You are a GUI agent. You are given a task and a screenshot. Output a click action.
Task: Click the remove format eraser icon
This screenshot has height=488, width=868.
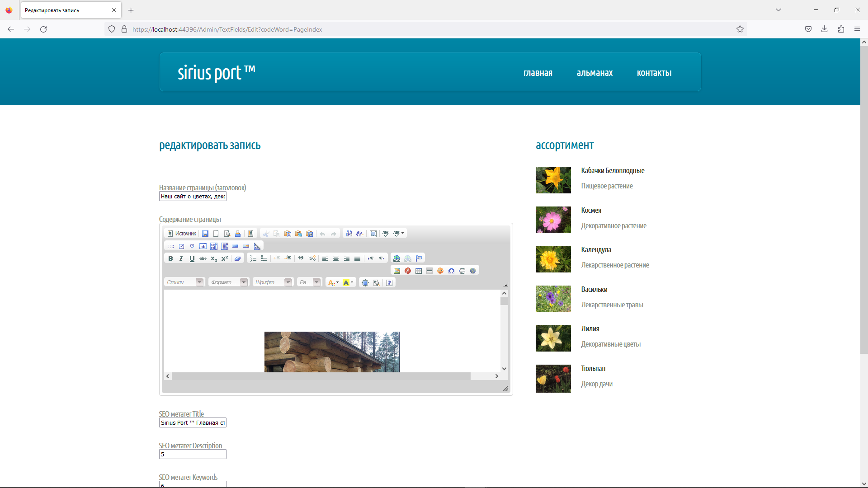(x=237, y=258)
